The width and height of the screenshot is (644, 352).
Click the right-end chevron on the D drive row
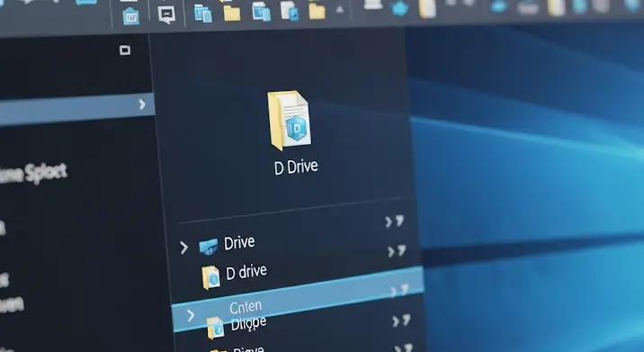[397, 251]
